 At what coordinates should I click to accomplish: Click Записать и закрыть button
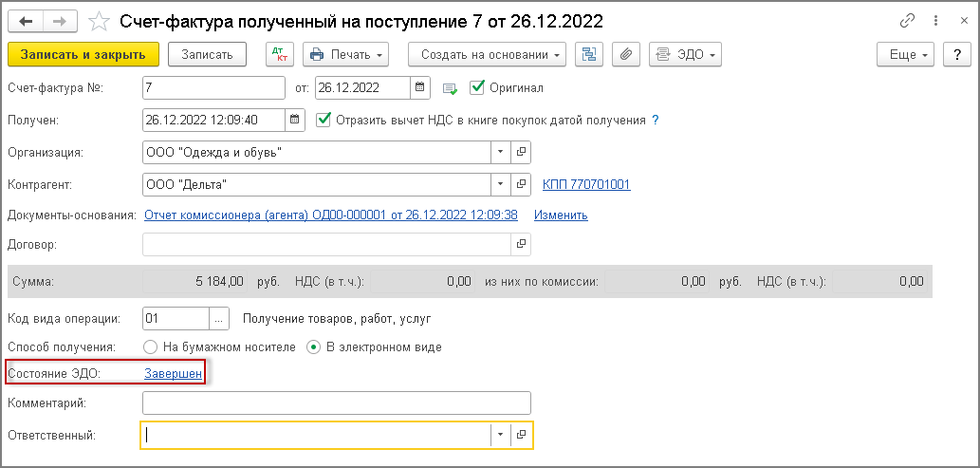[x=83, y=55]
